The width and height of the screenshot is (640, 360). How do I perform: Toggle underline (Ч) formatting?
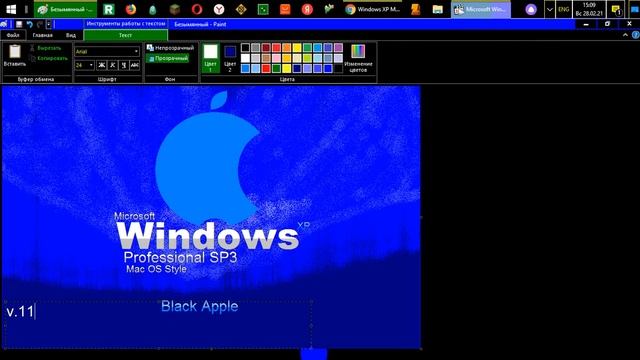click(124, 65)
